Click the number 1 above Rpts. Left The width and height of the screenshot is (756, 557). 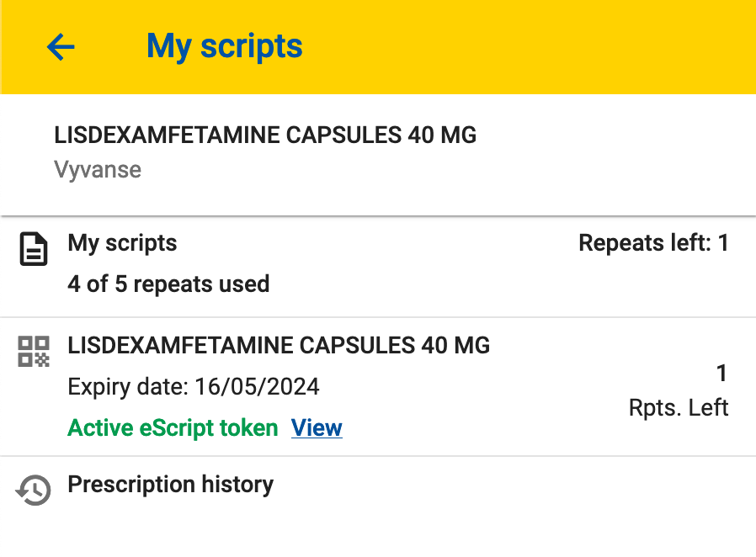click(x=721, y=373)
